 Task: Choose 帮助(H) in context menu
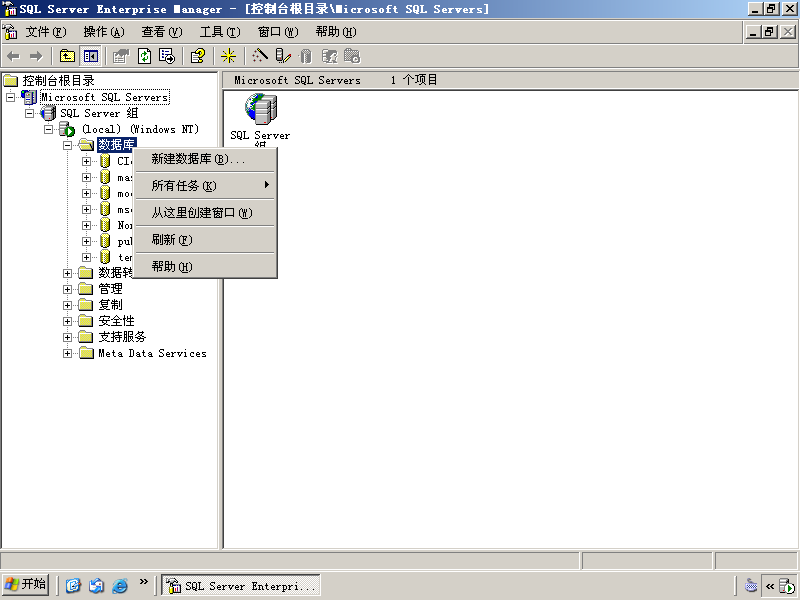pos(205,266)
